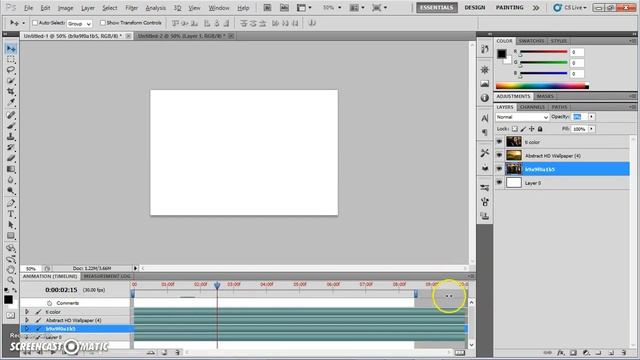The height and width of the screenshot is (360, 640).
Task: Select the Lasso tool
Action: point(11,70)
